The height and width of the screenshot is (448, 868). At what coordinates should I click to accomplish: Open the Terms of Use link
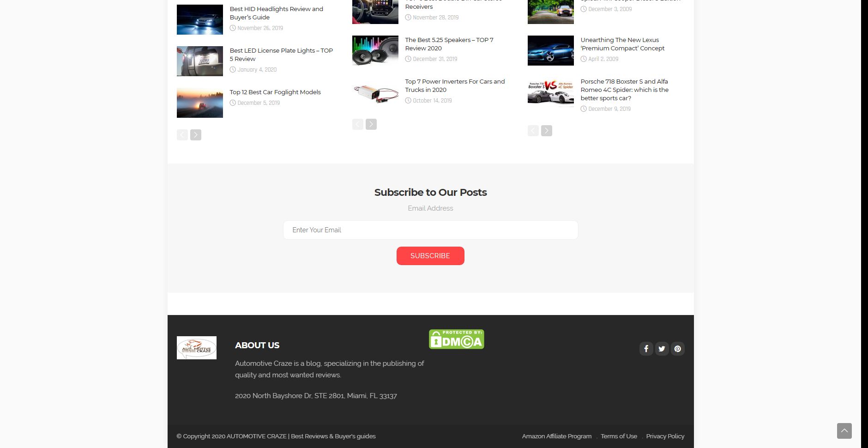pos(619,436)
